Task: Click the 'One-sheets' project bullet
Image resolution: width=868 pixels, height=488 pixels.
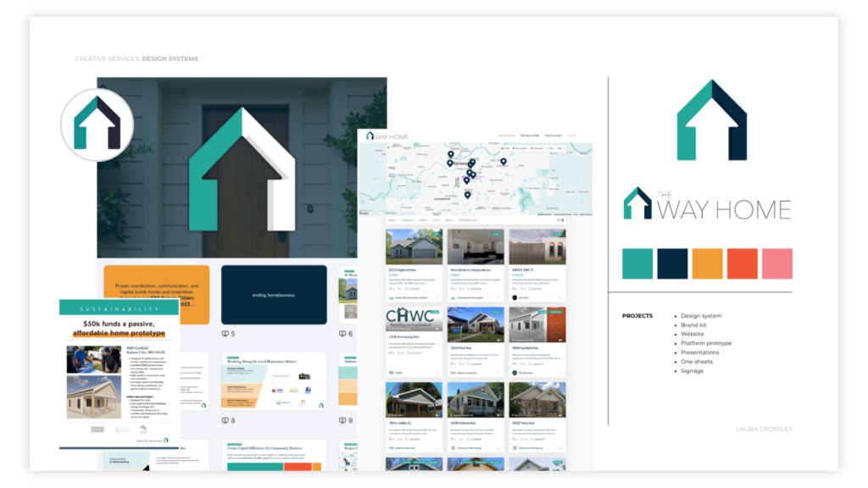Action: [697, 362]
